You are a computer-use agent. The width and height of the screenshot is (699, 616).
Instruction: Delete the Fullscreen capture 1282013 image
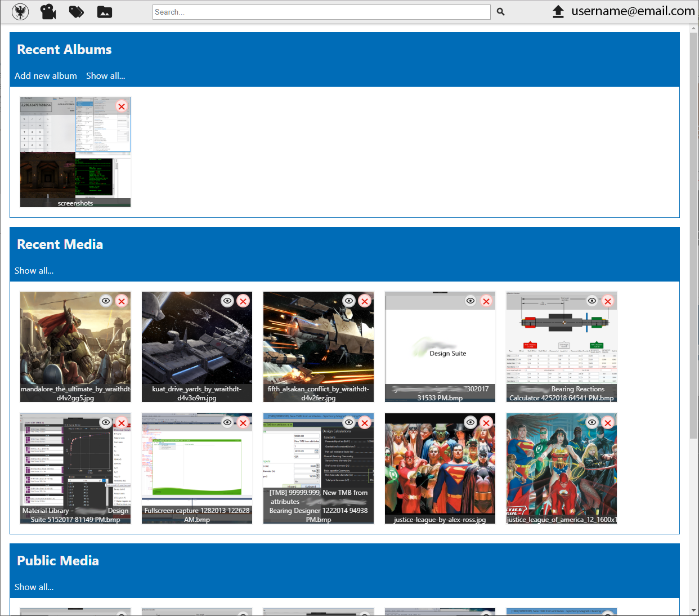point(243,422)
